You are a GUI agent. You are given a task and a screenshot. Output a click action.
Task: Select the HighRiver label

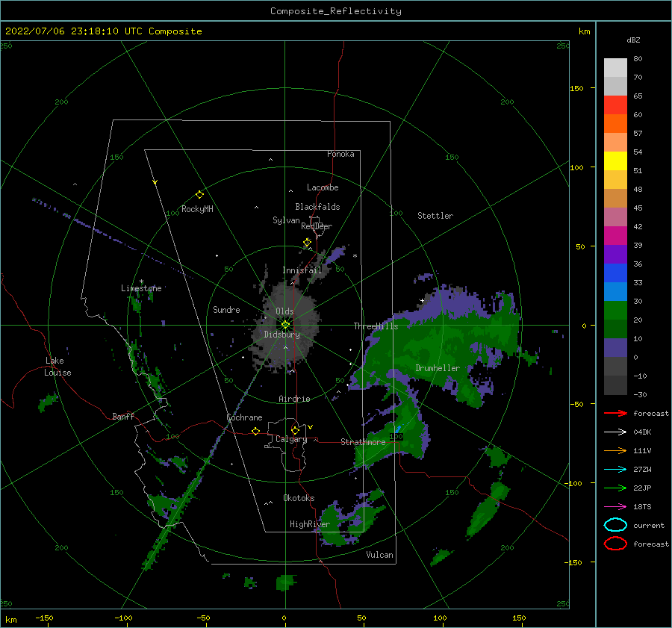click(310, 524)
